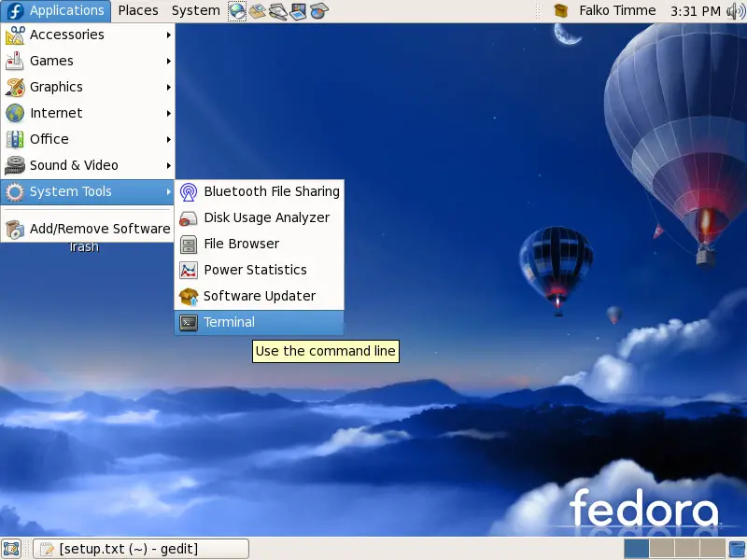Launch the OpenOffice Writer panel icon

[x=277, y=11]
